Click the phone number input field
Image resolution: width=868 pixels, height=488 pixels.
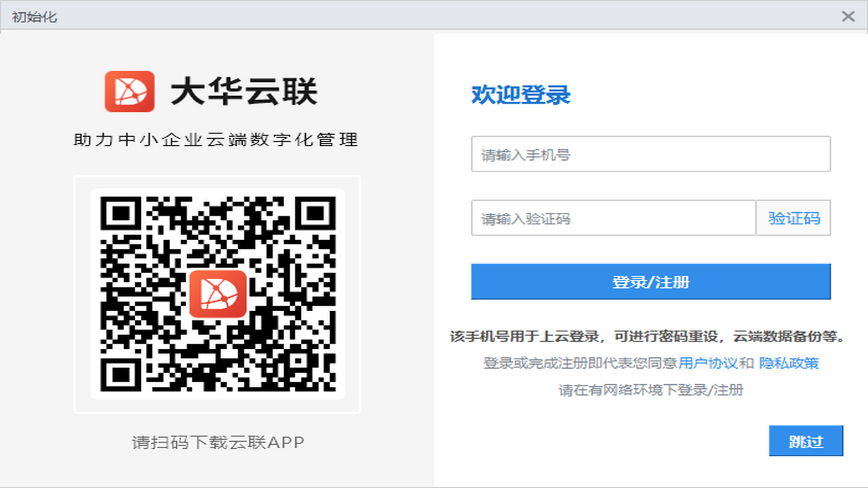click(x=651, y=154)
